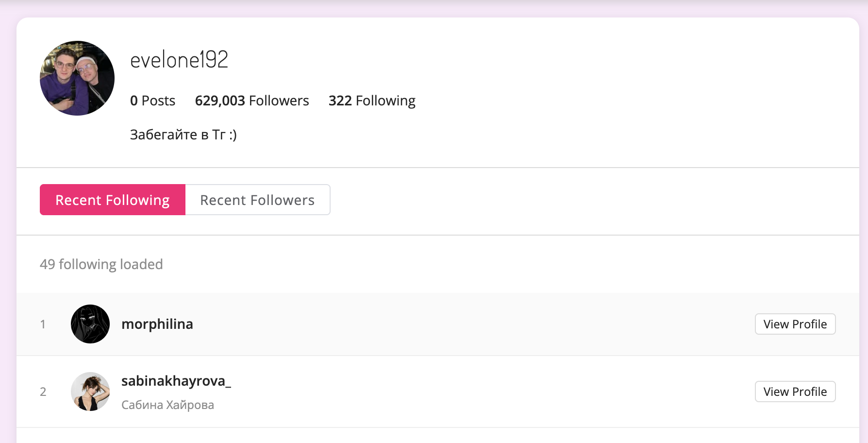Click the bio text Забегайте в Тг
The height and width of the screenshot is (443, 868).
[x=183, y=135]
